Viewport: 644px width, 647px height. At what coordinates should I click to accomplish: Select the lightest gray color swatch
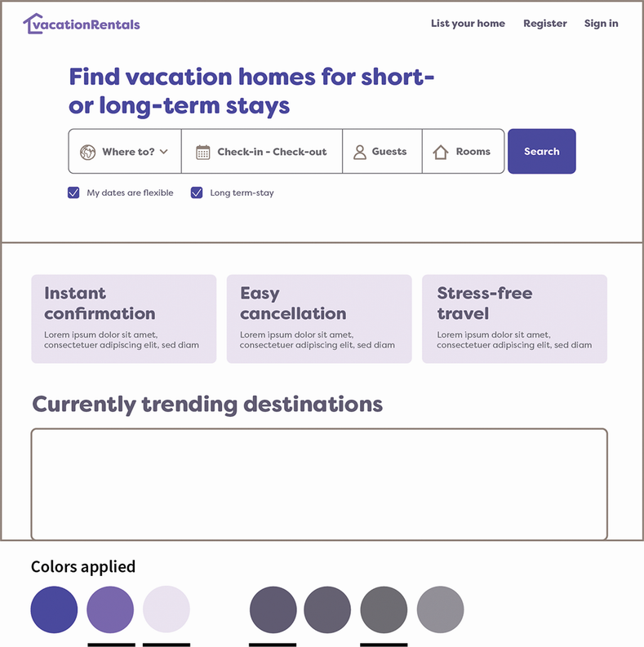[440, 609]
